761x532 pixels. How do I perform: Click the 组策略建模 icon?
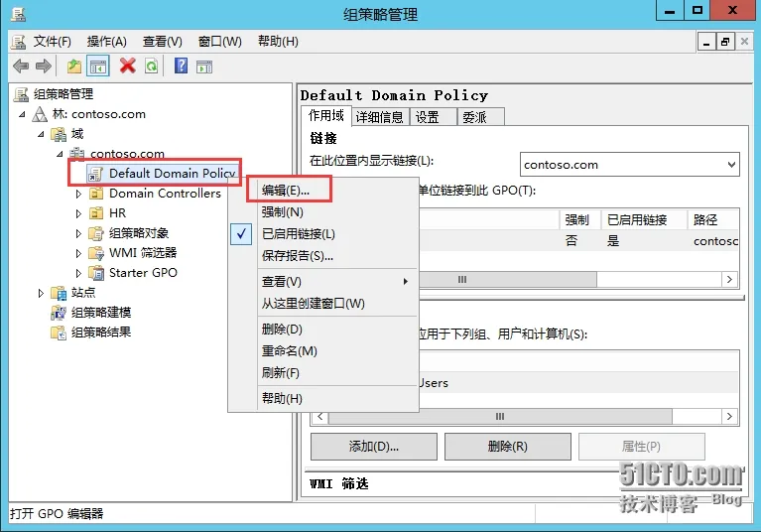(59, 313)
